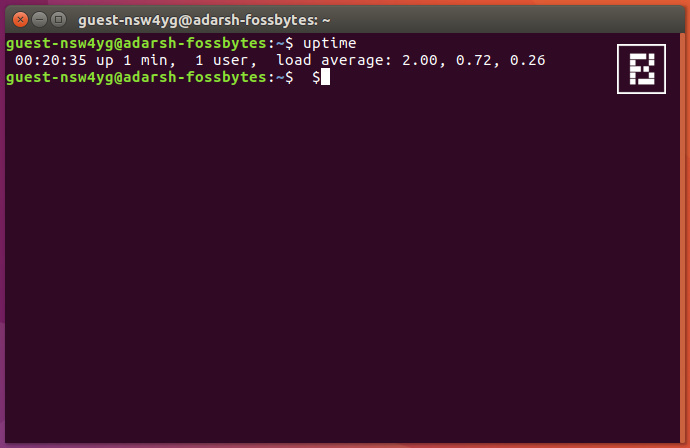Close the terminal window with red button
The height and width of the screenshot is (448, 690).
click(20, 20)
